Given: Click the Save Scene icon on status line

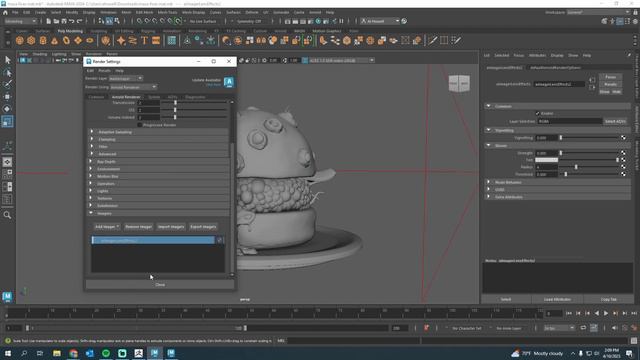Looking at the screenshot, I should [x=64, y=21].
